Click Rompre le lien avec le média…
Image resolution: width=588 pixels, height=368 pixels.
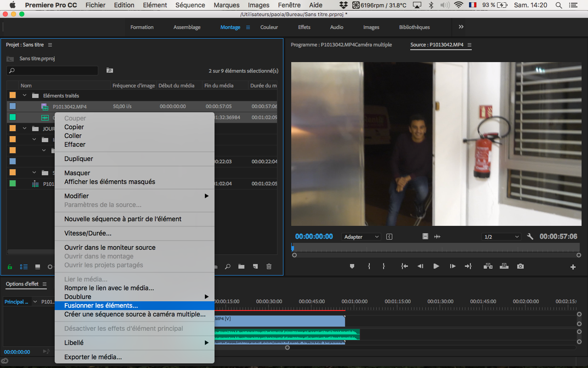click(135, 288)
